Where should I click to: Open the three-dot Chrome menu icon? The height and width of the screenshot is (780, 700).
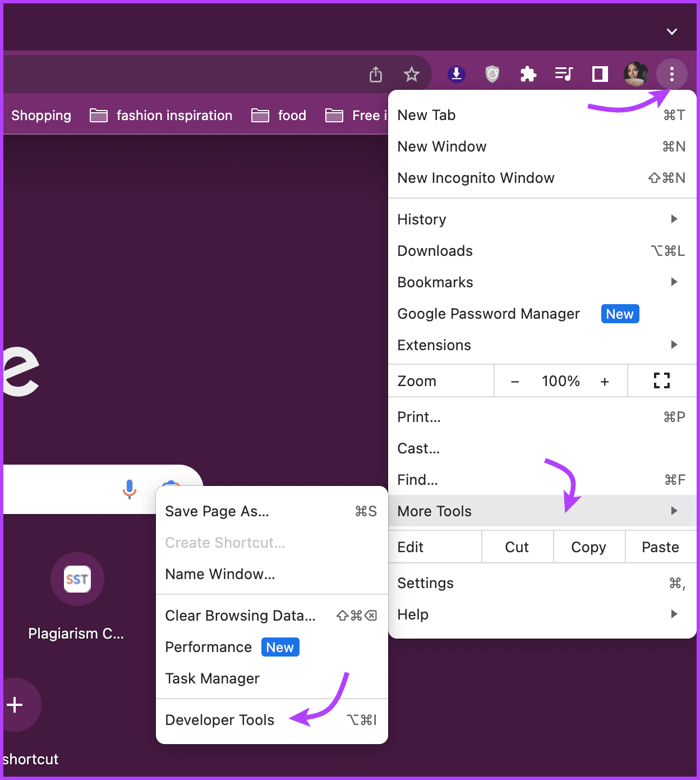(671, 74)
